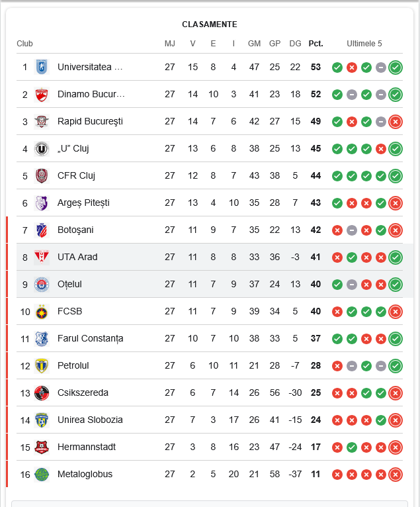Click the FCSB team logo
The height and width of the screenshot is (507, 420).
click(x=42, y=311)
